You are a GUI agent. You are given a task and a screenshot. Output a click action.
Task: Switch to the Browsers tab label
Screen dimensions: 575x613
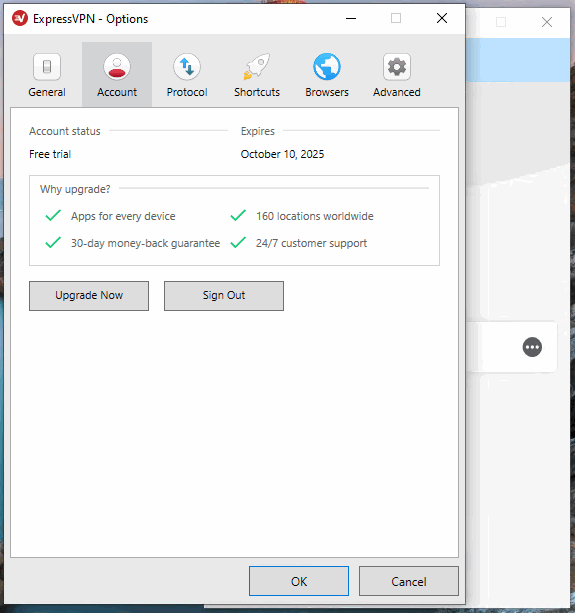pos(327,92)
